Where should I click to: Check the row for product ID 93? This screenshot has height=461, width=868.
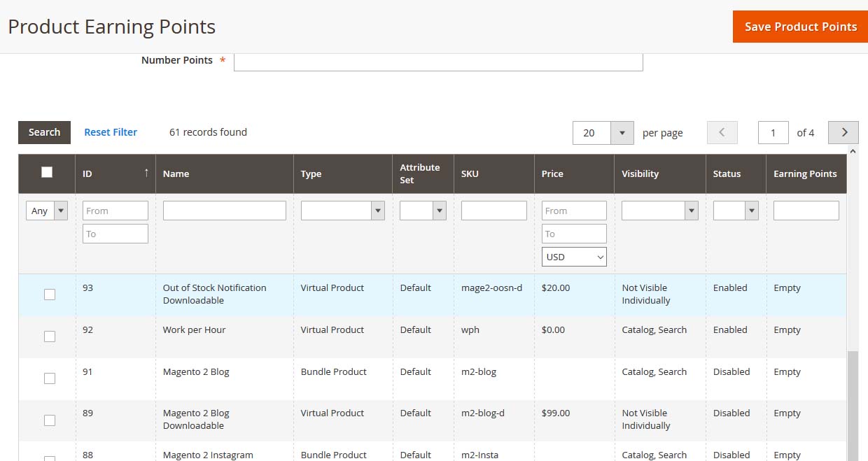coord(50,295)
